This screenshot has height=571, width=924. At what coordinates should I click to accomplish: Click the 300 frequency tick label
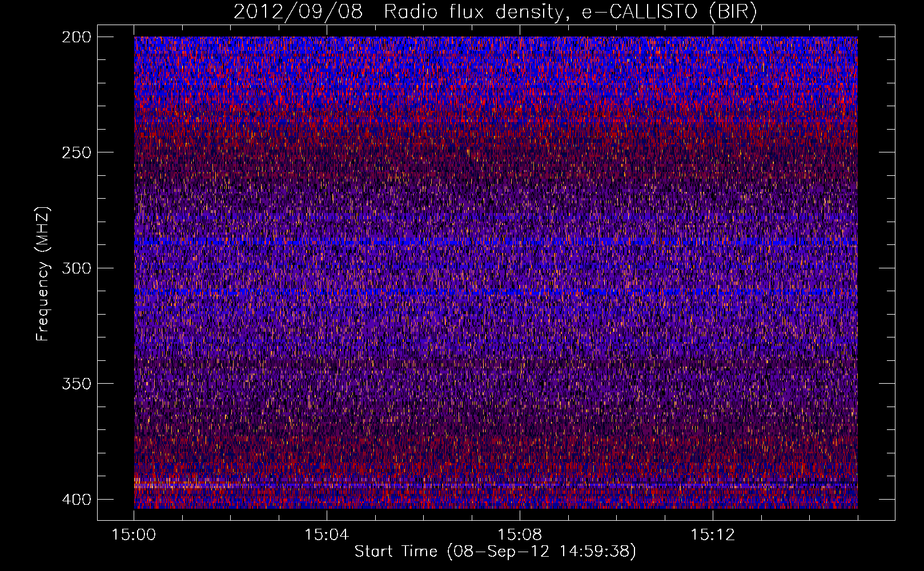point(76,268)
